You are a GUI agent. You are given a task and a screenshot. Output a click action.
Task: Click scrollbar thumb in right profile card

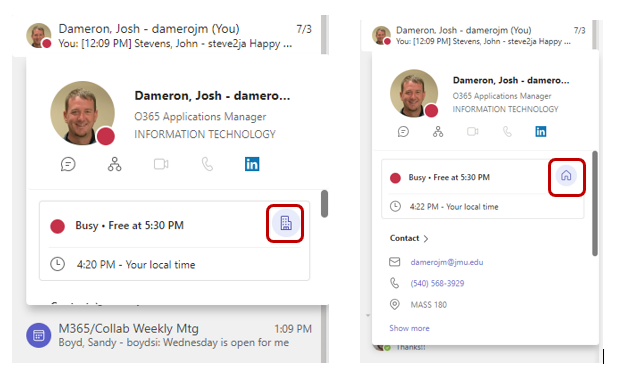pos(595,204)
